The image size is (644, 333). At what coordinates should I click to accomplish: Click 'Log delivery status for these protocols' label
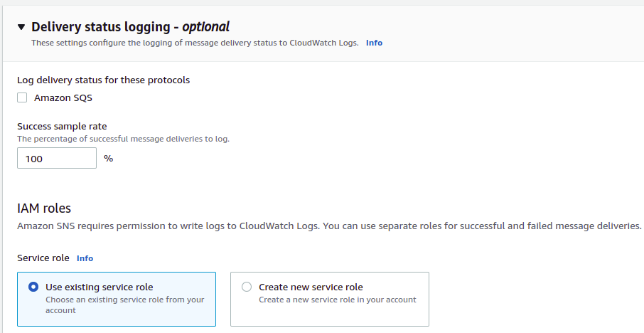[103, 80]
